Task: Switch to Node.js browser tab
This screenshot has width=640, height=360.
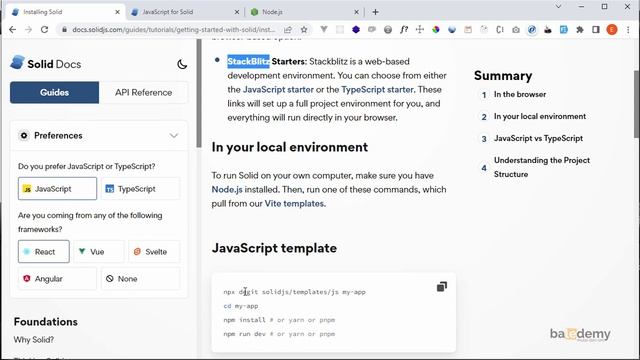Action: (x=304, y=12)
